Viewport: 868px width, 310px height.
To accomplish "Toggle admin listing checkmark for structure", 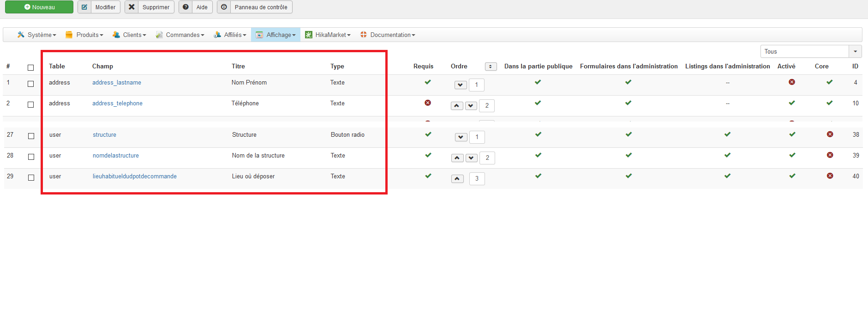I will pos(727,134).
